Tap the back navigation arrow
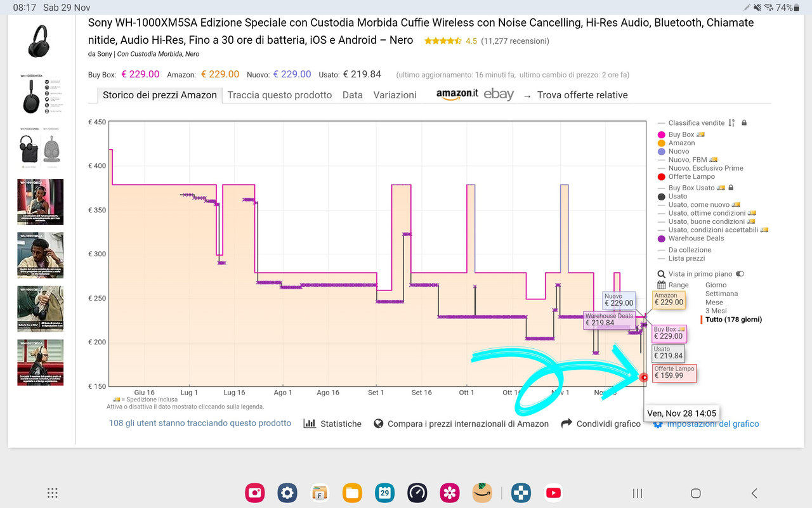The height and width of the screenshot is (508, 812). (754, 493)
